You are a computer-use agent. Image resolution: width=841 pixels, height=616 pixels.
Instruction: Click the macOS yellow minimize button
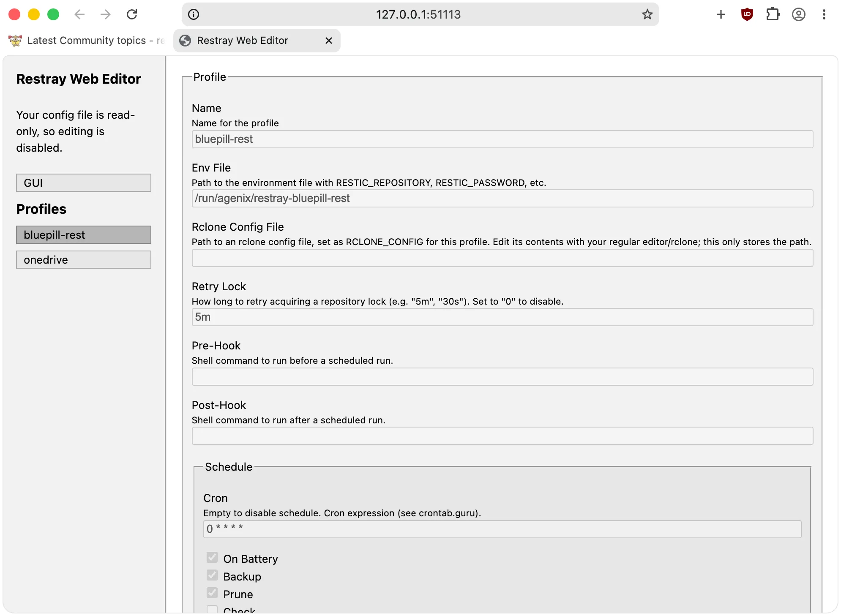tap(34, 14)
